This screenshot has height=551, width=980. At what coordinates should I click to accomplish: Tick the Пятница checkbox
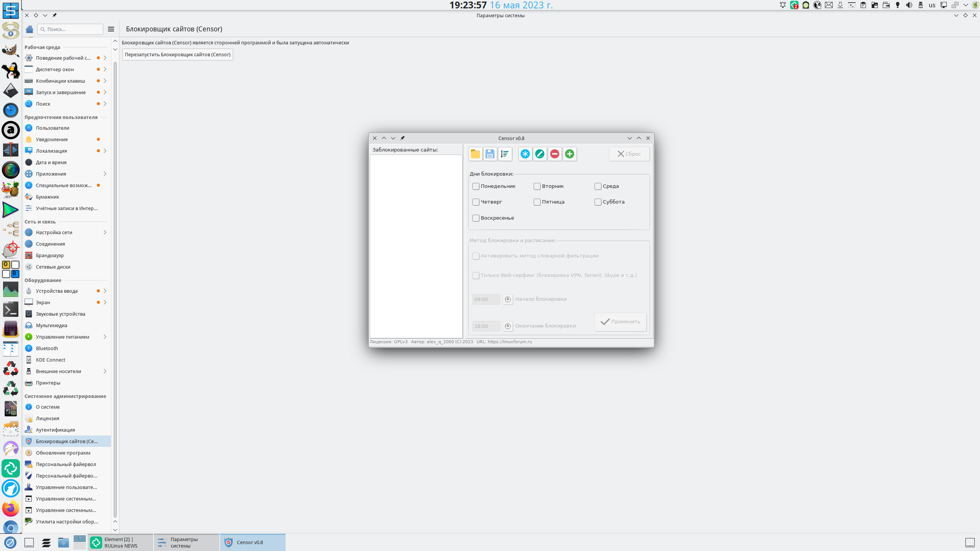[537, 202]
